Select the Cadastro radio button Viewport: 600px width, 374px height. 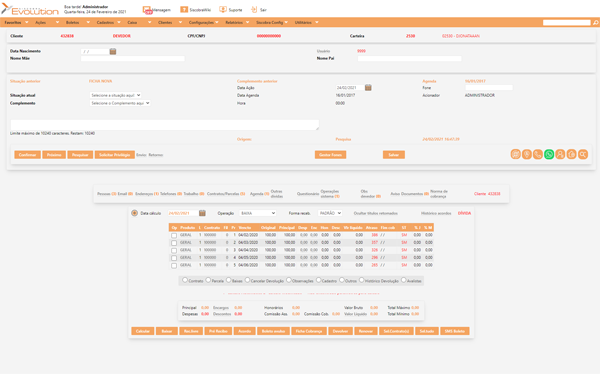tap(318, 280)
